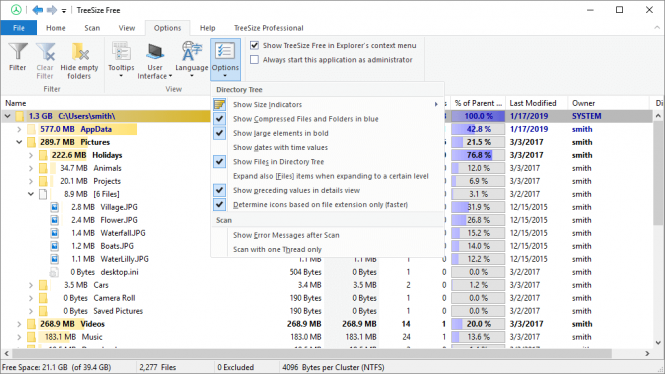665x374 pixels.
Task: Expand the Animals folder node
Action: pyautogui.click(x=31, y=168)
